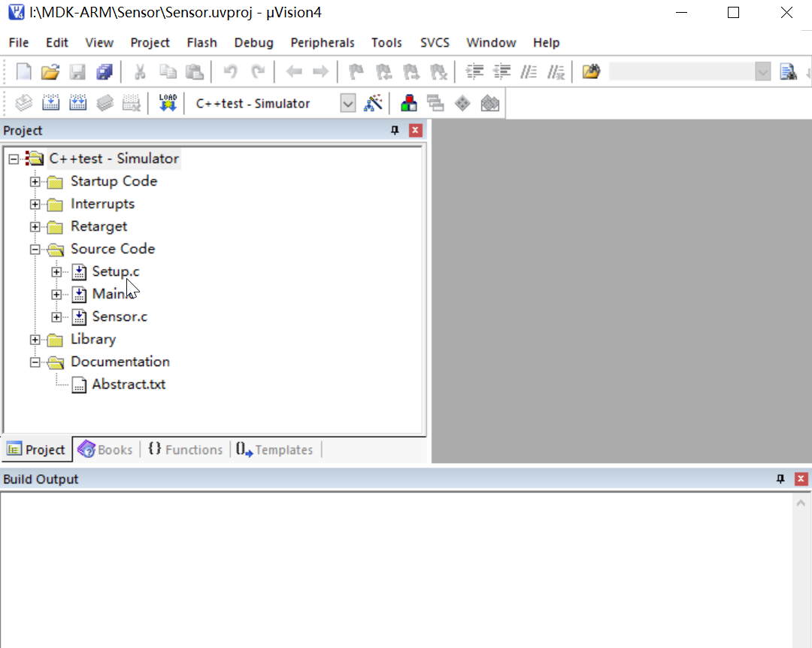Redo action icon
This screenshot has width=812, height=648.
pyautogui.click(x=258, y=71)
